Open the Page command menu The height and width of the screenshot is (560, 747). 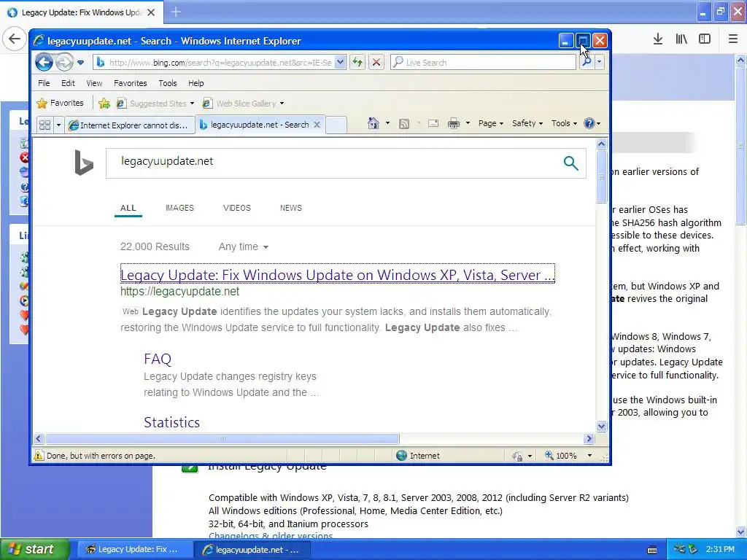point(491,123)
